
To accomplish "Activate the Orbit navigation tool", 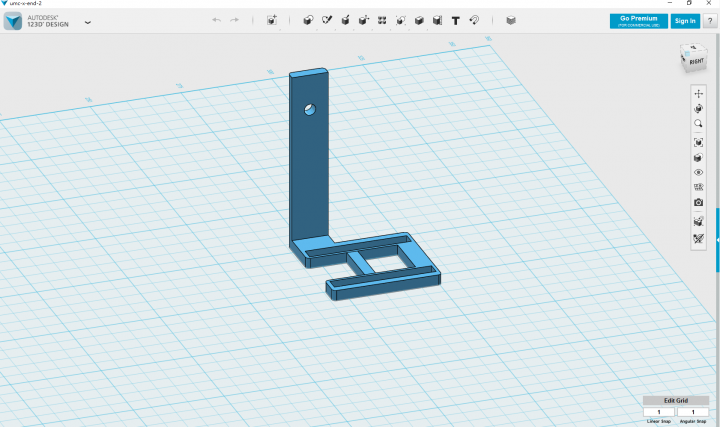I will [698, 109].
